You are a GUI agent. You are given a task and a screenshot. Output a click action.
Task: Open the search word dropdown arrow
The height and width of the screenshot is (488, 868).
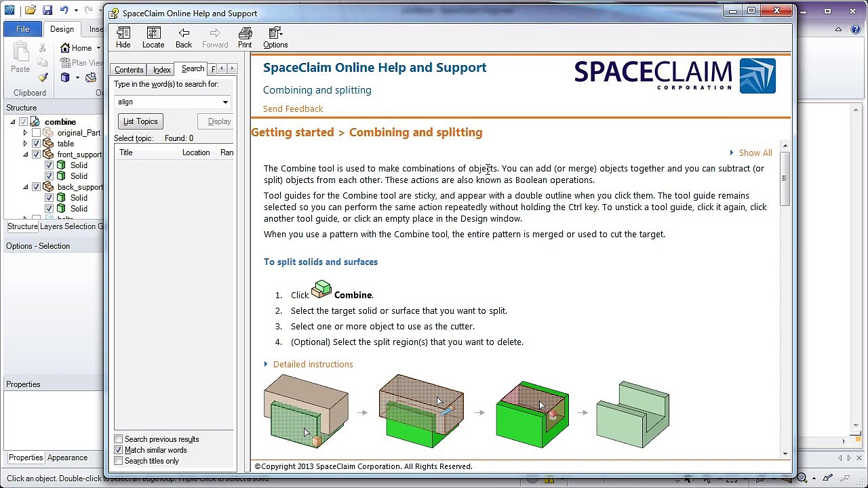[x=225, y=102]
